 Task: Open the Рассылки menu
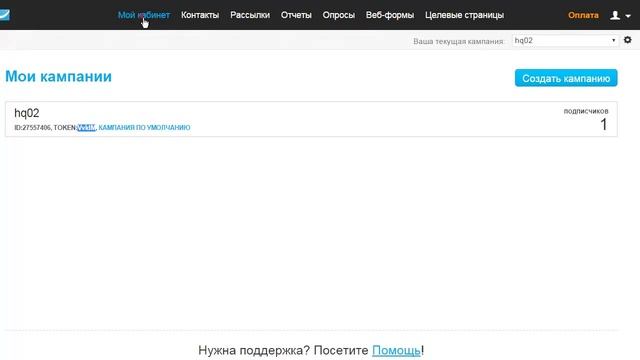pos(250,15)
